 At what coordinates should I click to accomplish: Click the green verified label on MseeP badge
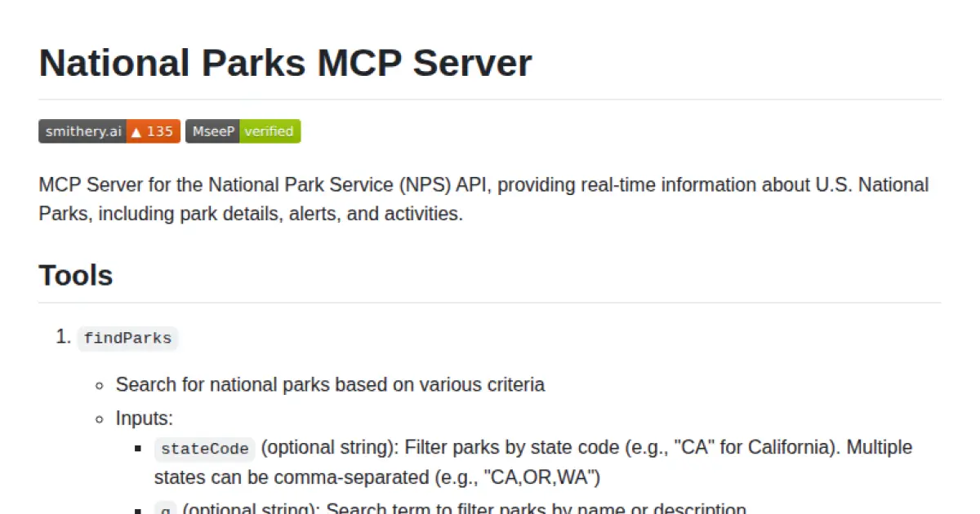coord(270,131)
